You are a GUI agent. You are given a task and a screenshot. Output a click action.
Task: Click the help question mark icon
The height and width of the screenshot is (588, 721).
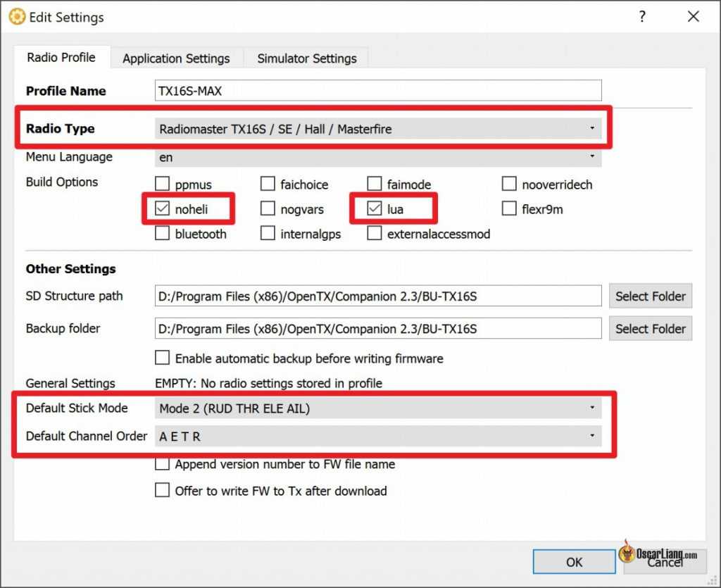click(x=642, y=17)
